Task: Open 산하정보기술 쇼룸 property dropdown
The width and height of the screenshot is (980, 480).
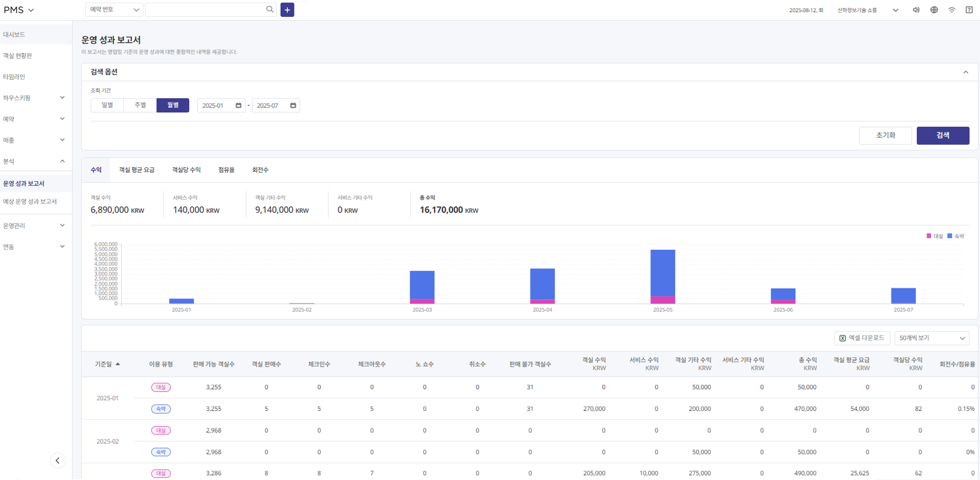Action: [x=868, y=10]
